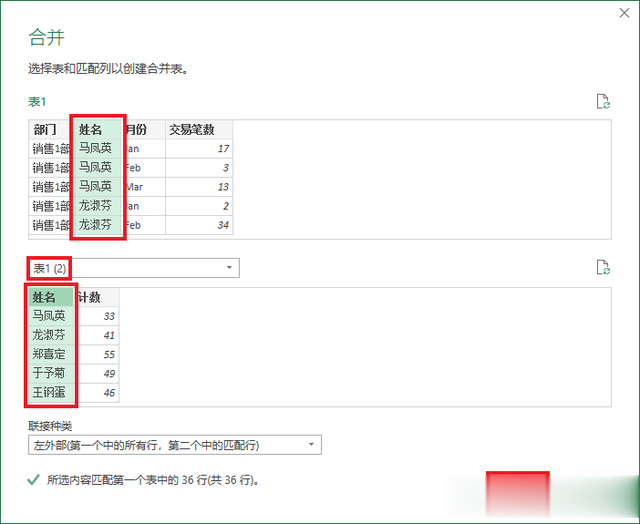640x524 pixels.
Task: Click 马凤英 in the Mar row
Action: [x=98, y=187]
